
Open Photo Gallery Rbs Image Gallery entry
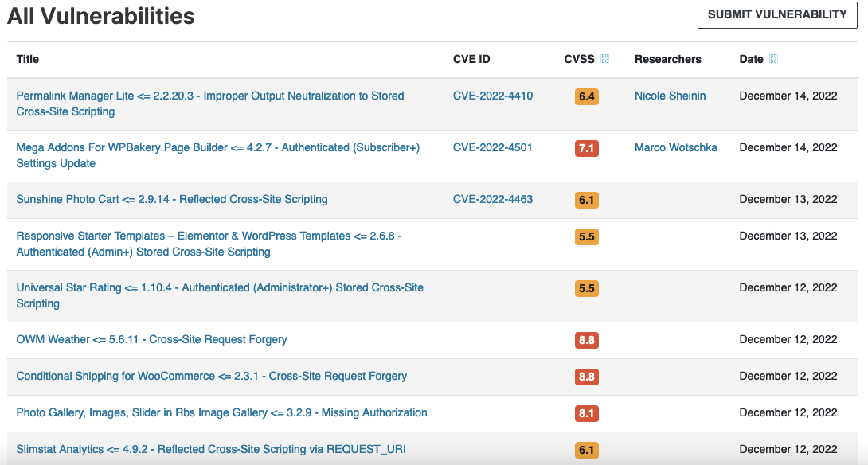(221, 412)
